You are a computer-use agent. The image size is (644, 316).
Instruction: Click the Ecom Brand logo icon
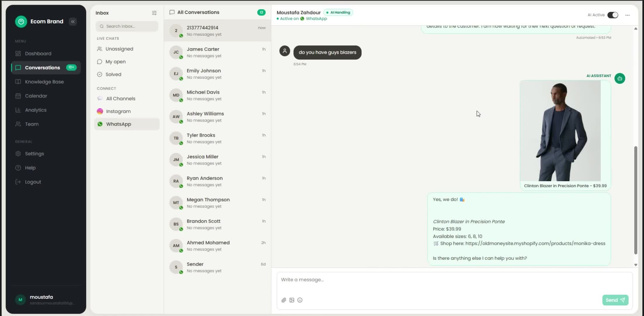[21, 21]
